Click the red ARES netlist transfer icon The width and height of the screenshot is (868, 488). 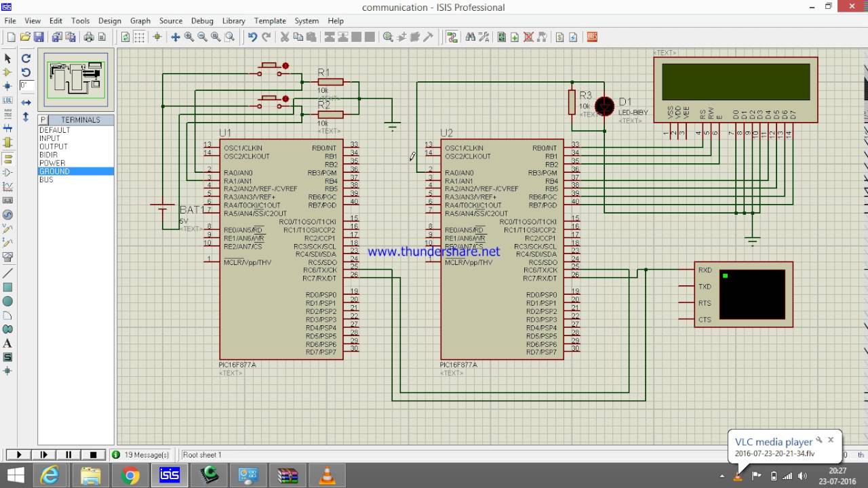tap(592, 37)
